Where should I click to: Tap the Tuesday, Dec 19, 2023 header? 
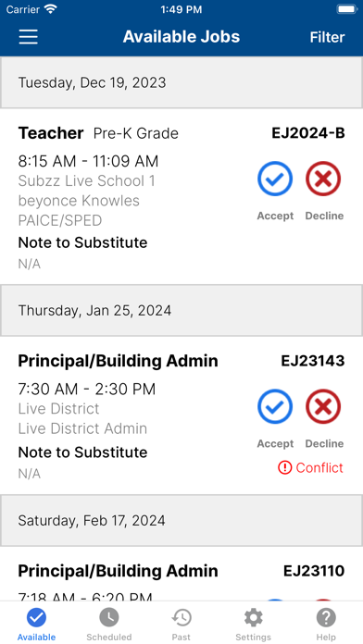pos(181,82)
